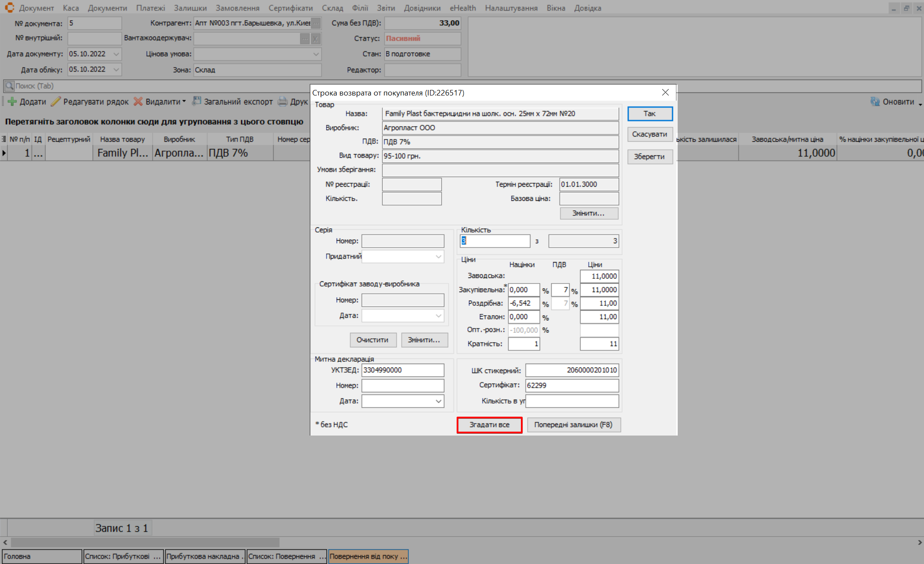
Task: Click the Сертифікат 62299 field
Action: click(572, 385)
